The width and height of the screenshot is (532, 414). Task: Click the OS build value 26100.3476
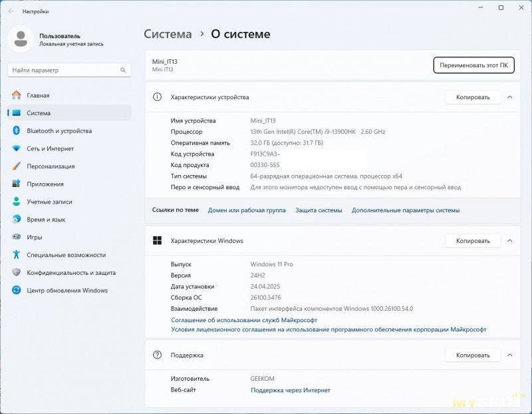click(x=265, y=297)
